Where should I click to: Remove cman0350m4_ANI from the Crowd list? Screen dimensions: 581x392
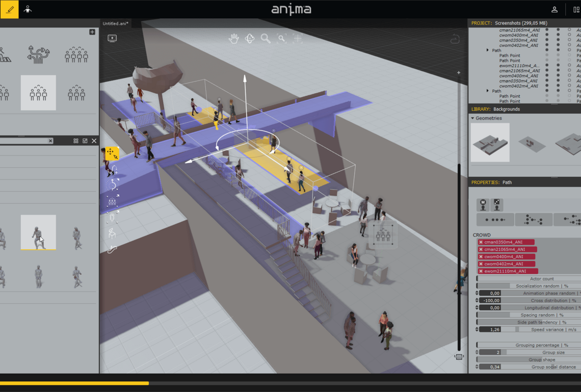pyautogui.click(x=481, y=243)
